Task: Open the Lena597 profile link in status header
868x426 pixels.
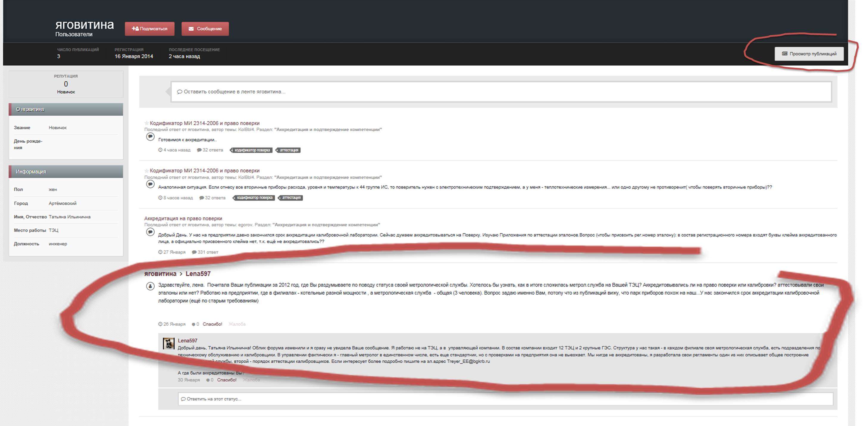Action: 198,274
